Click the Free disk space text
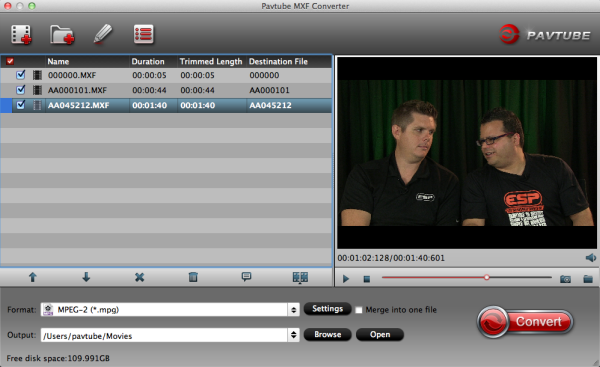 (58, 358)
